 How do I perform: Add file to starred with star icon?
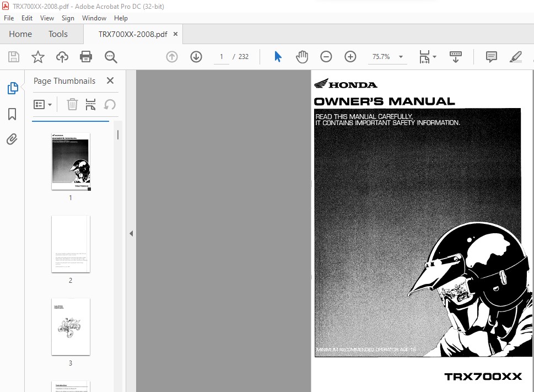point(38,57)
